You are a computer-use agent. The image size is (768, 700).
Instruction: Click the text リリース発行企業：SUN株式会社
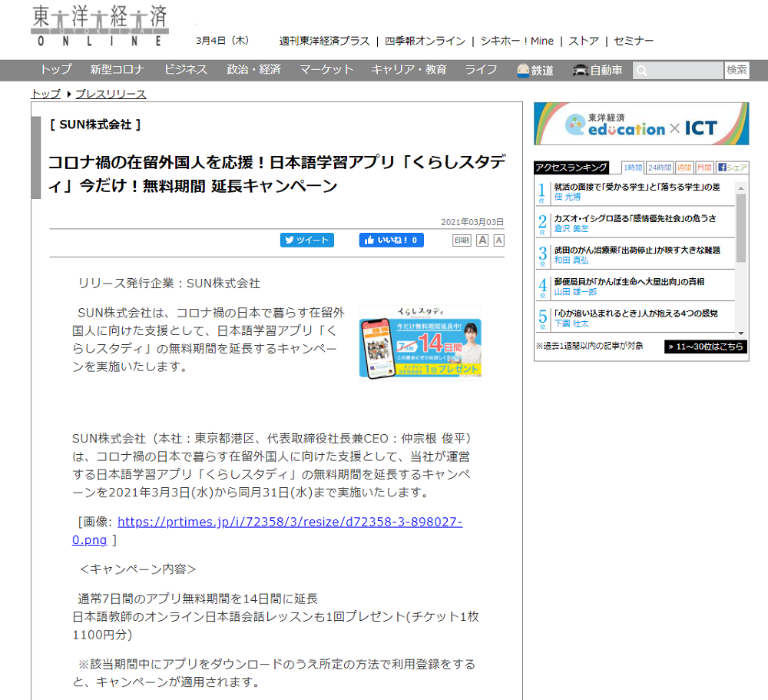[x=169, y=284]
